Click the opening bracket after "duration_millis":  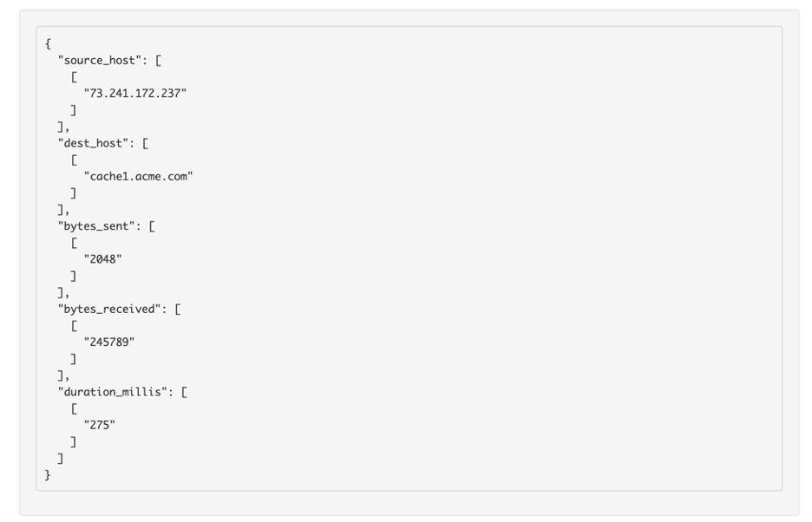pyautogui.click(x=185, y=392)
